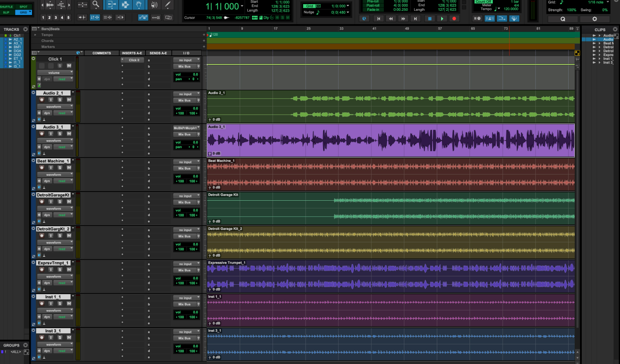
Task: Click the SENDS A-E column header
Action: coord(158,53)
